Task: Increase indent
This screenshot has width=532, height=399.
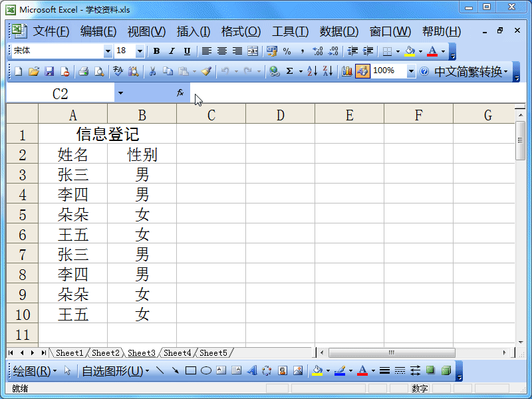Action: pos(368,51)
